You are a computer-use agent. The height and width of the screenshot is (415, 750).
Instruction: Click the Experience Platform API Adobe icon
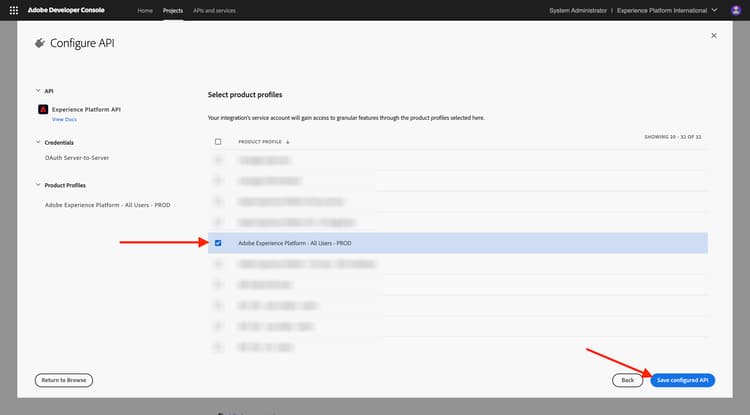pyautogui.click(x=43, y=109)
